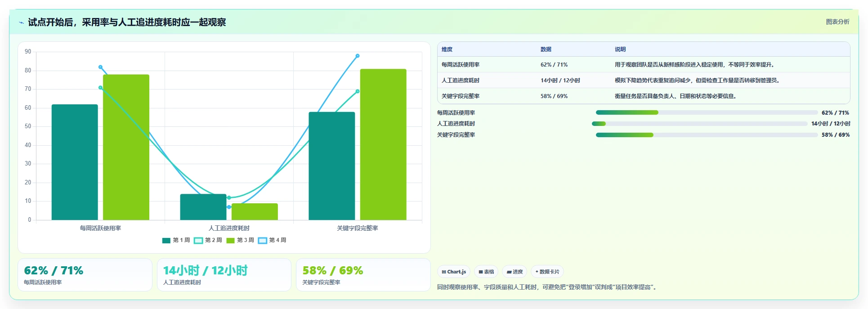Select the table data cell 58% / 69%
868x309 pixels.
tap(554, 96)
